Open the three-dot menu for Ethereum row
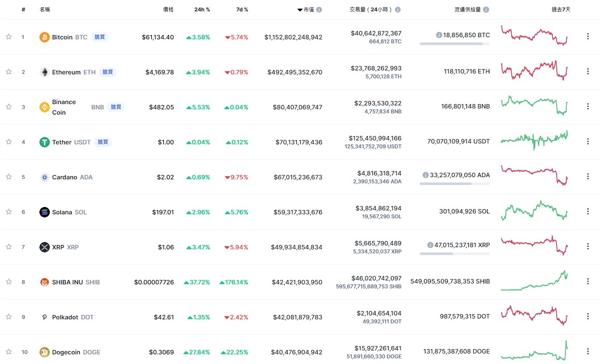 [588, 71]
